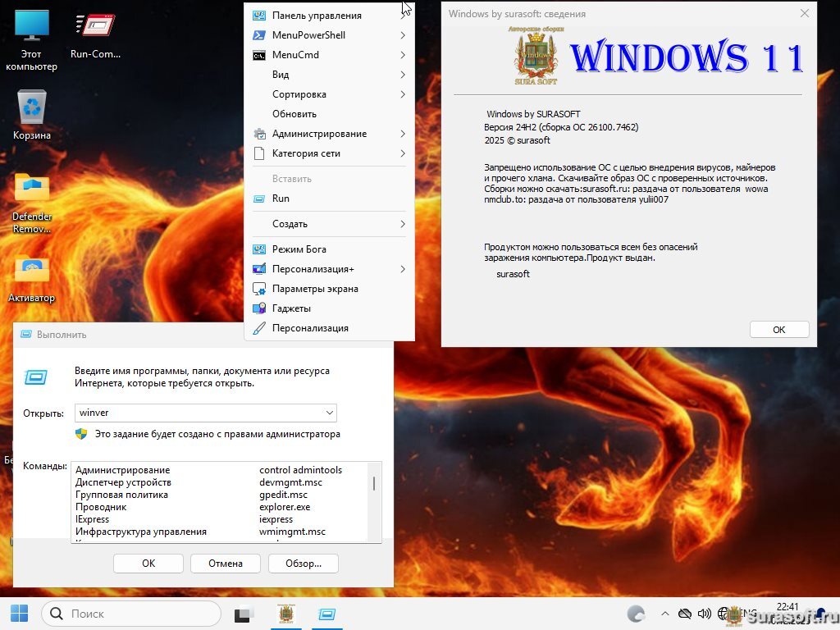
Task: Close the Windows by surasoft сведения dialog
Action: click(x=804, y=13)
